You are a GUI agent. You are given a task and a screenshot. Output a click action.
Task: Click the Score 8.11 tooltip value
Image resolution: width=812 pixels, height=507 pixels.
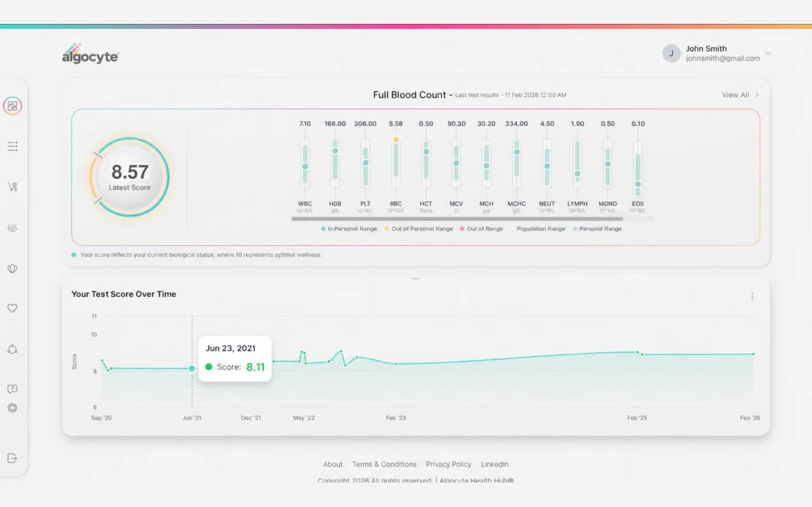[x=255, y=367]
